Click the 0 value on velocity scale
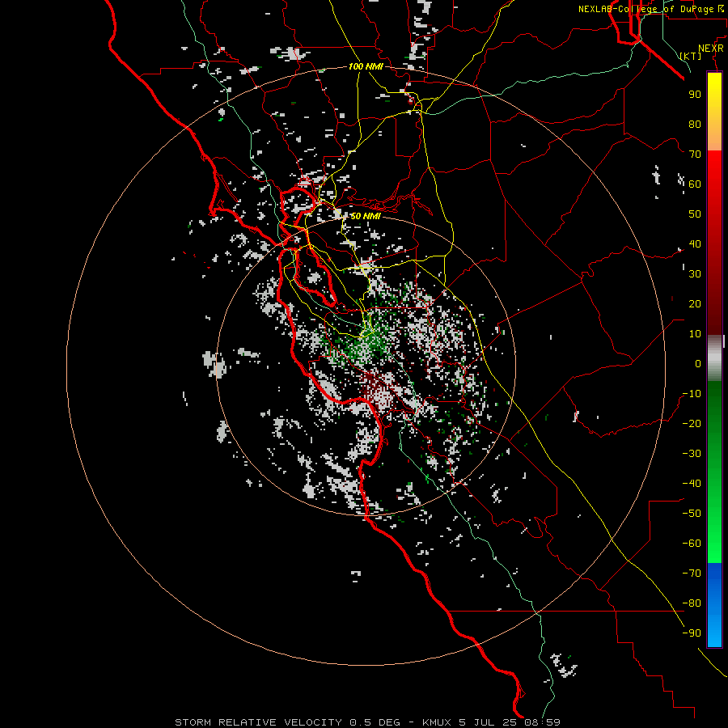 click(x=698, y=363)
